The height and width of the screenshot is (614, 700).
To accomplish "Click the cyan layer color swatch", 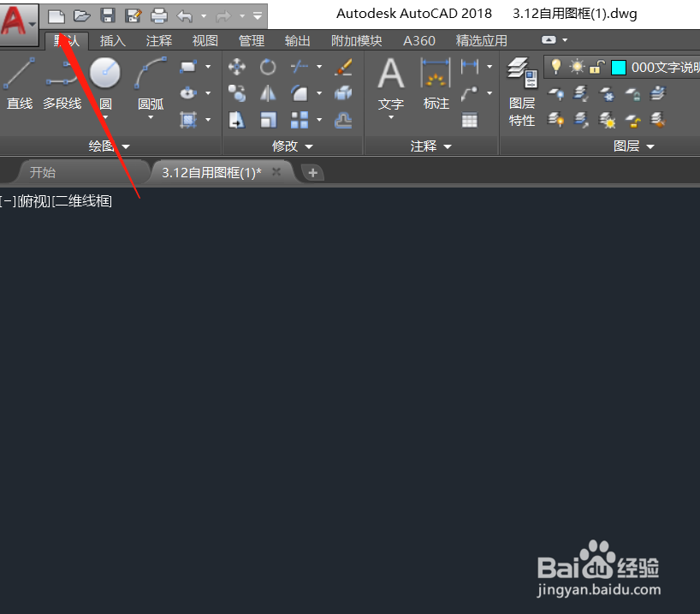I will coord(619,68).
